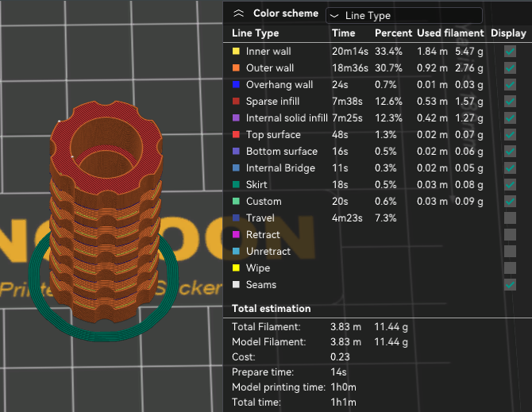Select the Skirt row label
The image size is (532, 412).
pos(256,184)
